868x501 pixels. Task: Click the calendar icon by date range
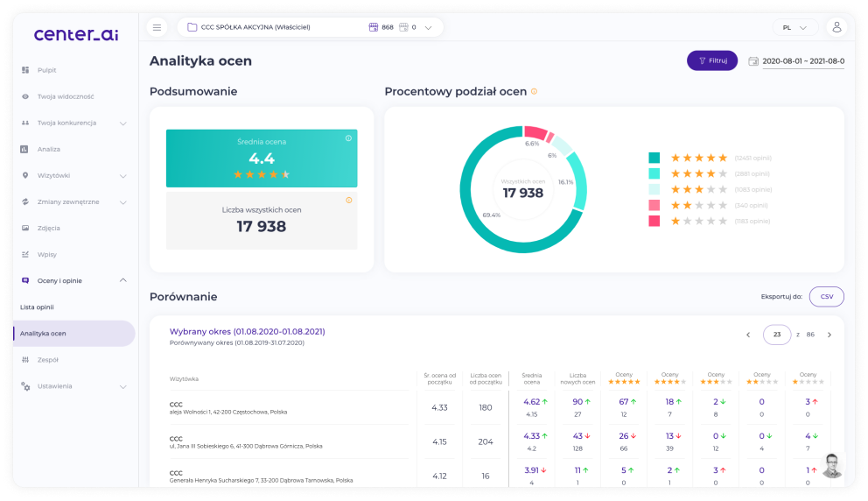(753, 61)
